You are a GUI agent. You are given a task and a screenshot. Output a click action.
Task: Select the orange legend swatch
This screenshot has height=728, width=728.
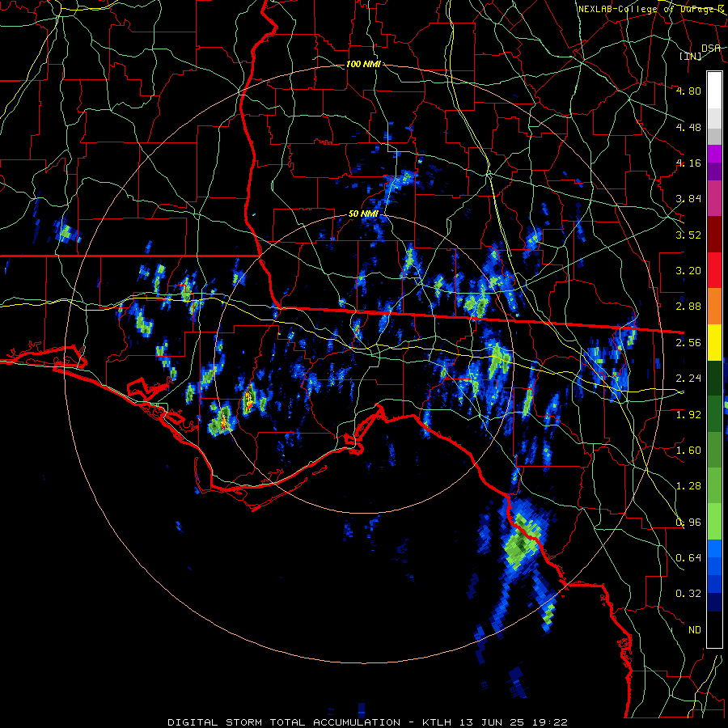pyautogui.click(x=714, y=307)
